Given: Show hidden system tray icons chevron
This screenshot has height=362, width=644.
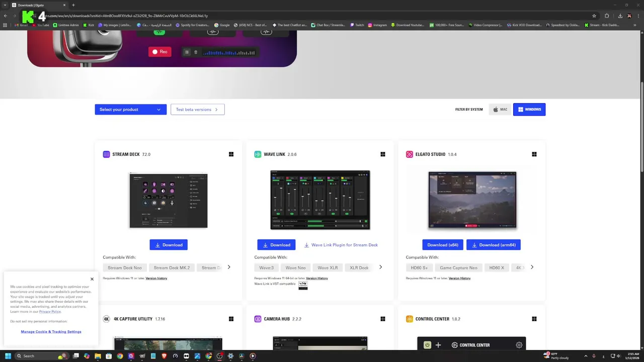Looking at the screenshot, I should click(587, 356).
